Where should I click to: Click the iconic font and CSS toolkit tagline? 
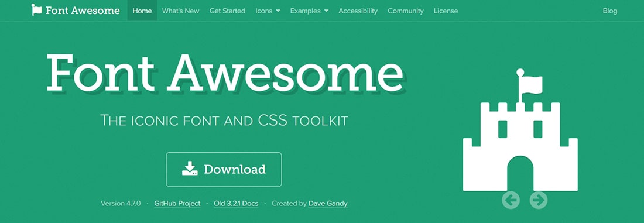[224, 121]
